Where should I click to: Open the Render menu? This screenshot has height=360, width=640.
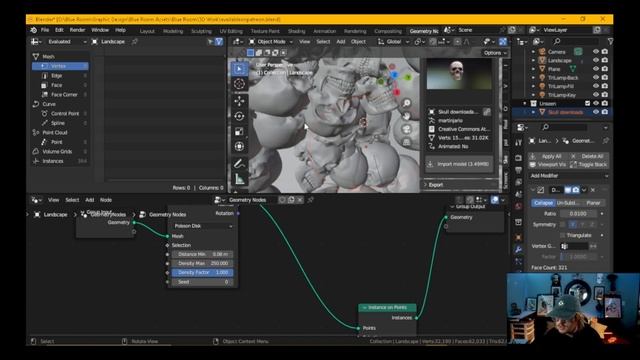point(77,30)
